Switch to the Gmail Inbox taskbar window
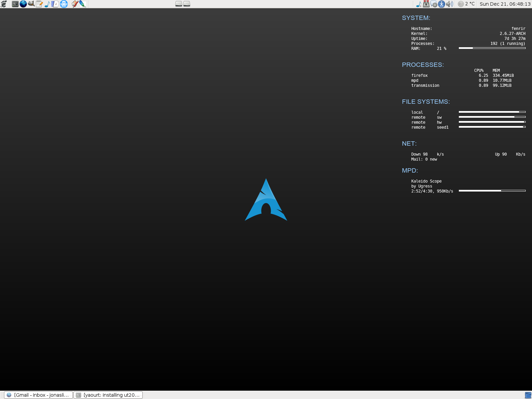Image resolution: width=532 pixels, height=399 pixels. tap(38, 395)
